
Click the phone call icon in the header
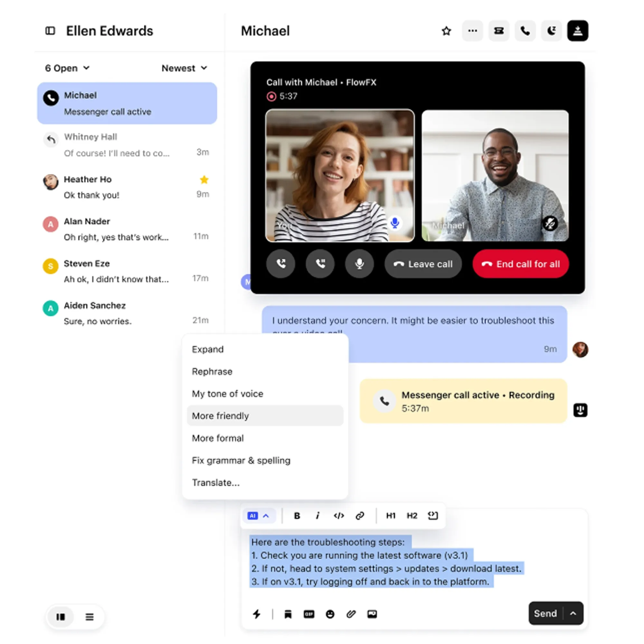525,31
